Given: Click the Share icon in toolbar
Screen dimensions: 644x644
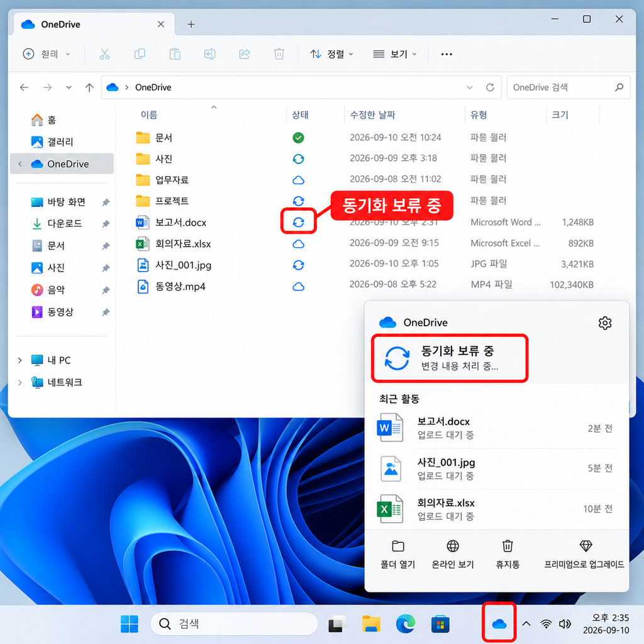Looking at the screenshot, I should tap(245, 54).
